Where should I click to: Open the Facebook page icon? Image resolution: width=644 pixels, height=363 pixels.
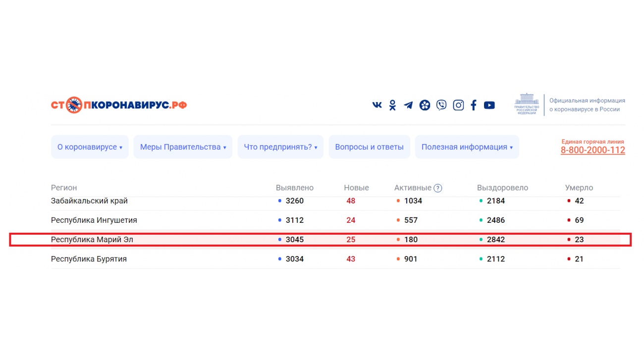pos(474,105)
